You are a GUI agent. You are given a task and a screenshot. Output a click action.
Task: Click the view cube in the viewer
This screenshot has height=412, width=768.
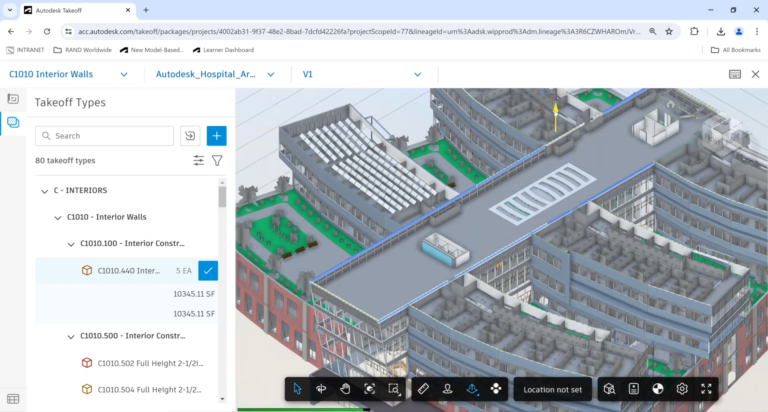[x=723, y=134]
